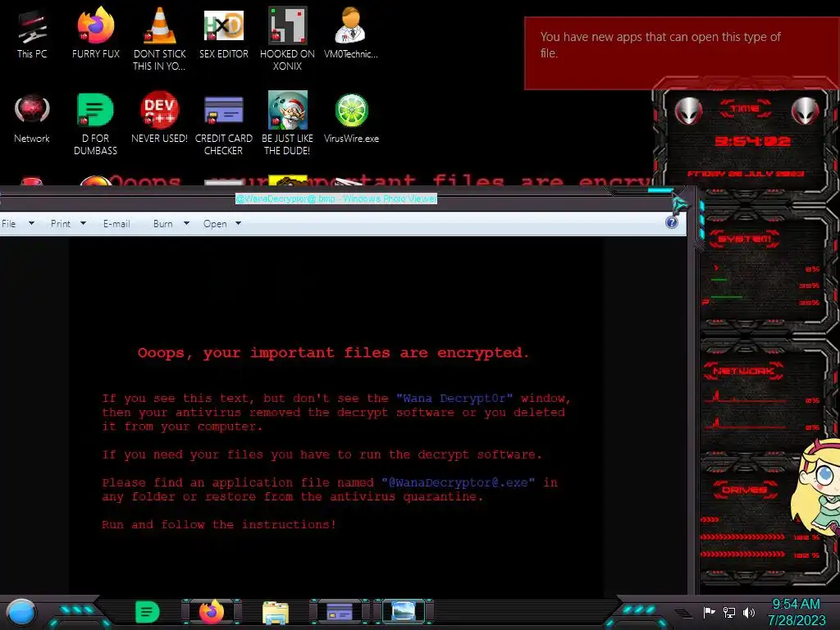
Task: Click the new apps notification toast
Action: 682,53
